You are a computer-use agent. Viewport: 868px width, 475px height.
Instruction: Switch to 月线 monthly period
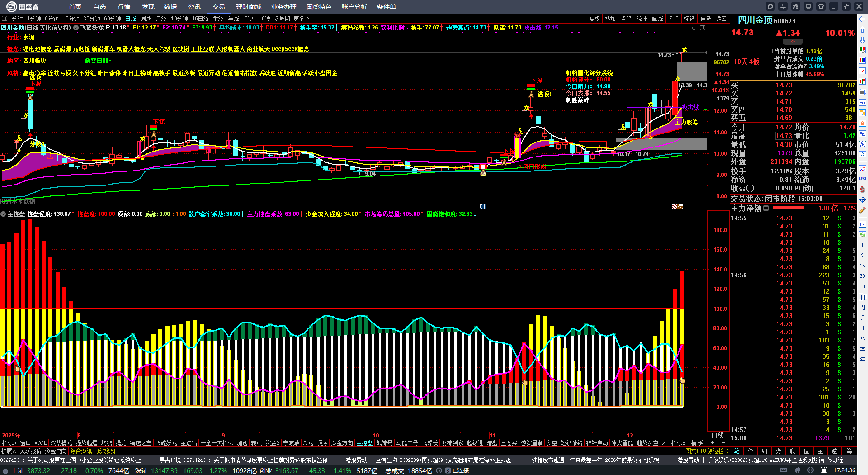[x=161, y=19]
